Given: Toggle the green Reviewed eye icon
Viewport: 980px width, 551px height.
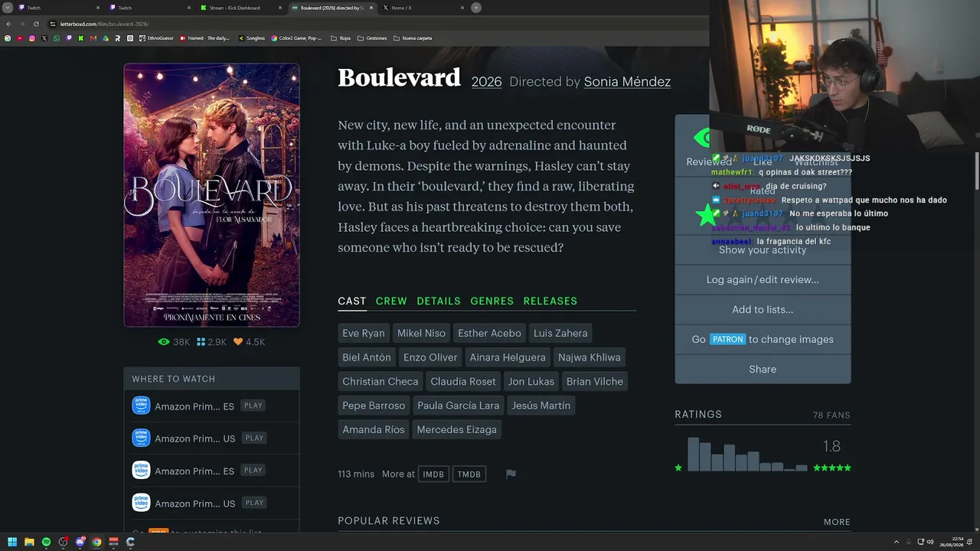Looking at the screenshot, I should tap(701, 138).
